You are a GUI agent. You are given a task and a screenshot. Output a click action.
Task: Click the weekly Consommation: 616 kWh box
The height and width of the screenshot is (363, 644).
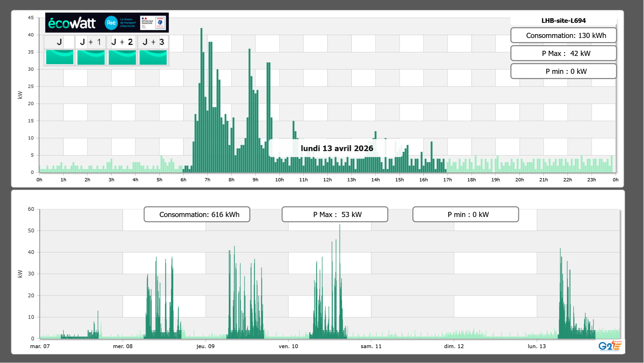point(197,214)
